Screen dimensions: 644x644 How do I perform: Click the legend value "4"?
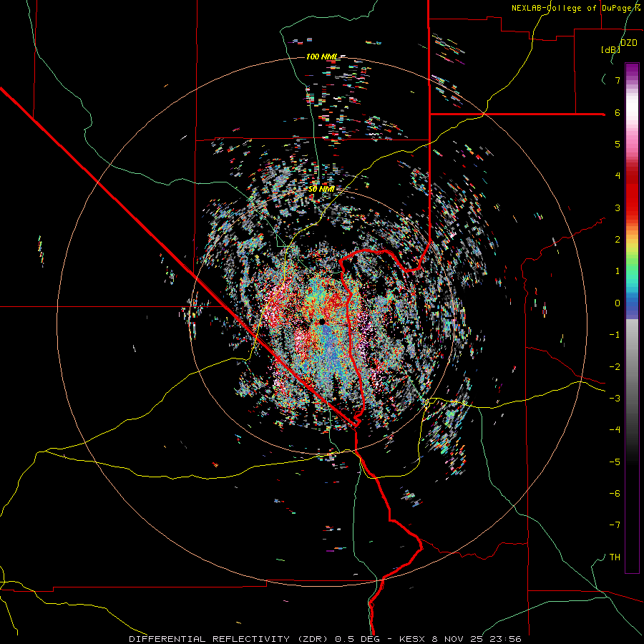pos(618,176)
